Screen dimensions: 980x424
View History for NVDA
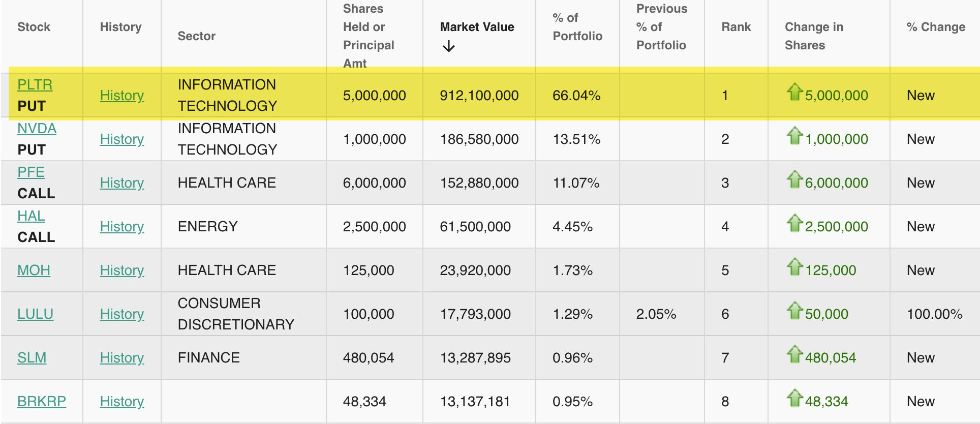point(122,139)
